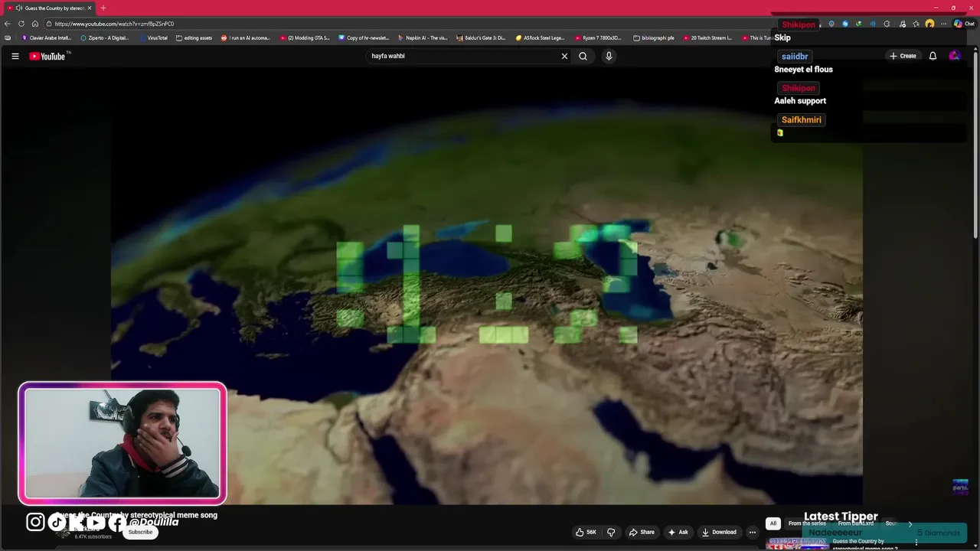The height and width of the screenshot is (551, 980).
Task: Clear the 'hayfa wahbi' search text
Action: [564, 56]
